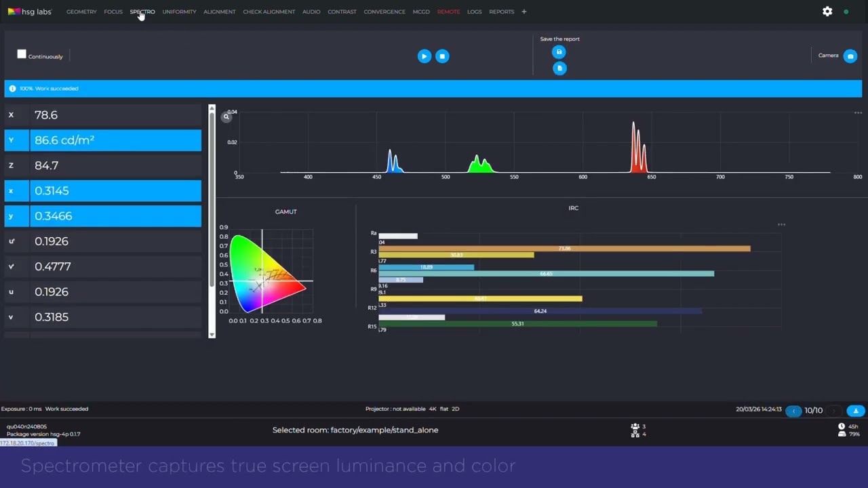Click the green connection status dot
Screen dimensions: 868x488
coord(846,12)
